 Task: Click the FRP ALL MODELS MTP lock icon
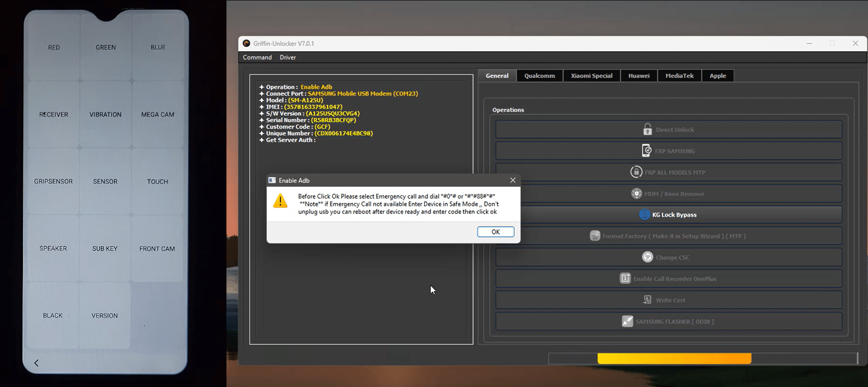click(x=636, y=172)
